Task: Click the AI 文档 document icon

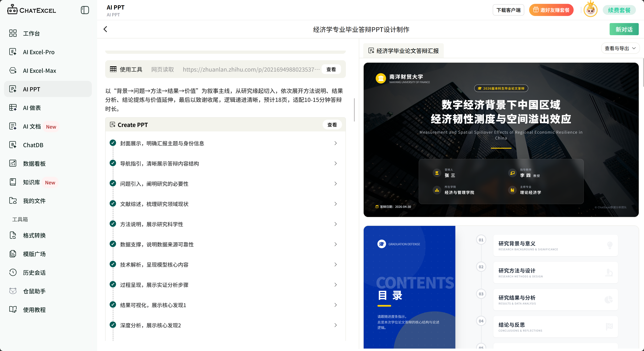Action: tap(13, 126)
